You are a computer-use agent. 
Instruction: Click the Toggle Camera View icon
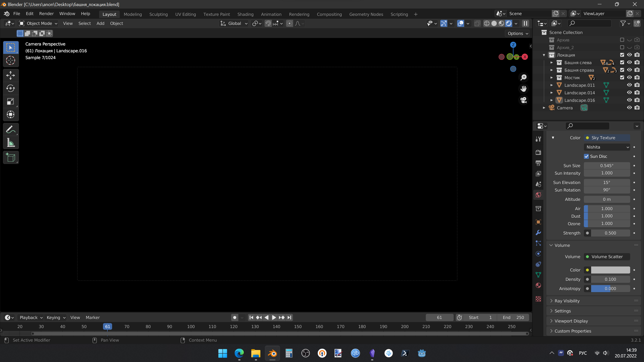[524, 100]
